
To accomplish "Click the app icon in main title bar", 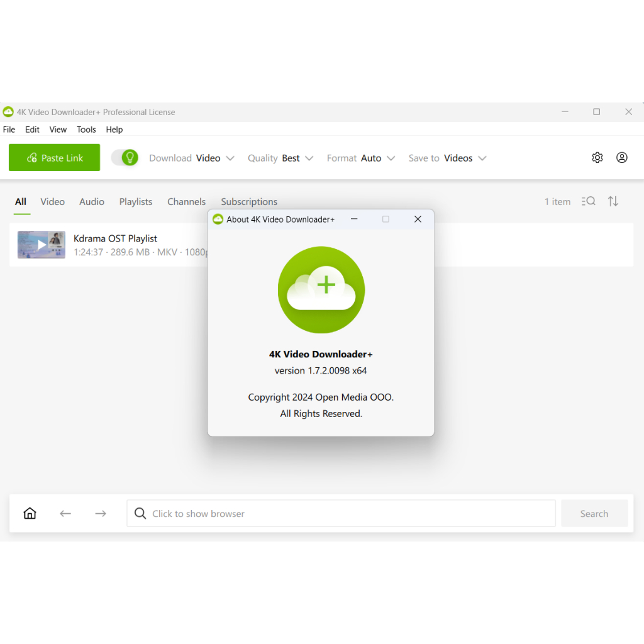I will click(x=8, y=112).
